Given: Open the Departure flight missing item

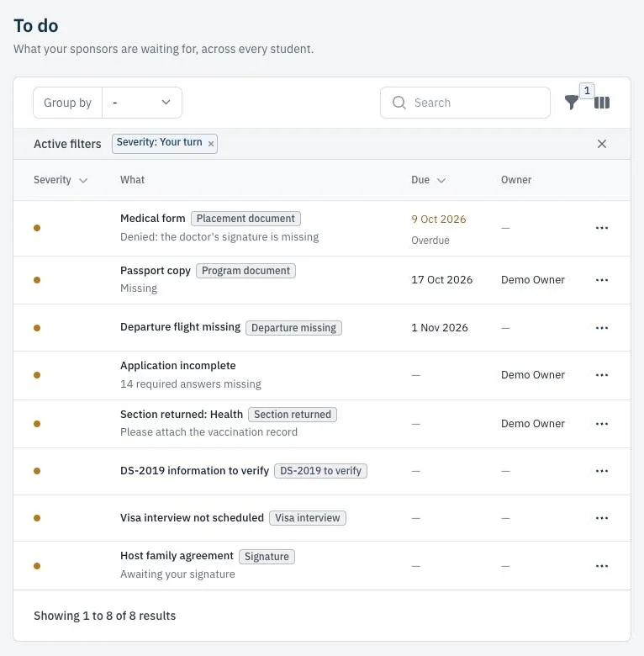Looking at the screenshot, I should pyautogui.click(x=180, y=327).
